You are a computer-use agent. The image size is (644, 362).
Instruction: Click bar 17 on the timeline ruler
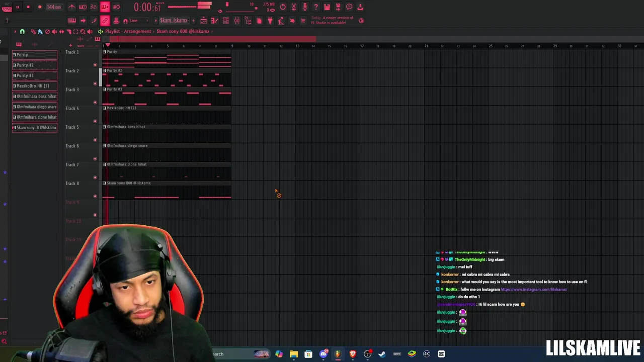point(361,46)
